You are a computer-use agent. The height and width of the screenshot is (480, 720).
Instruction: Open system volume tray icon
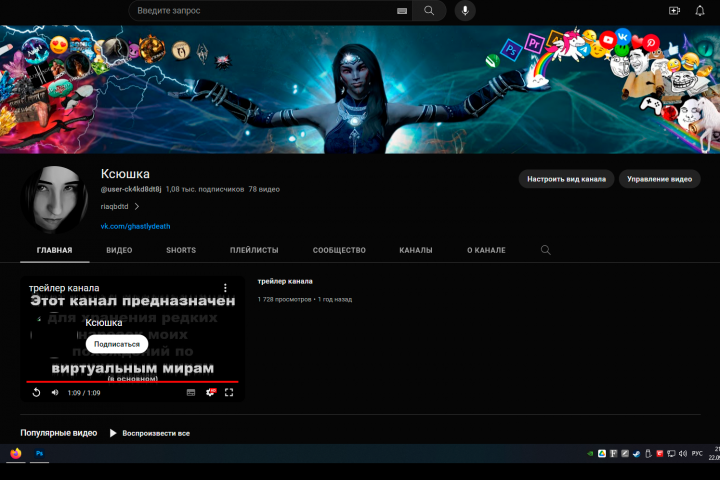(682, 454)
